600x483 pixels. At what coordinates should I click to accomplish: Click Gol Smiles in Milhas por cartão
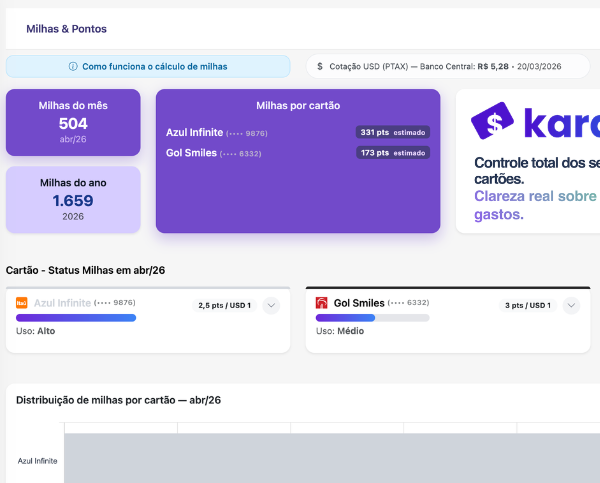190,153
